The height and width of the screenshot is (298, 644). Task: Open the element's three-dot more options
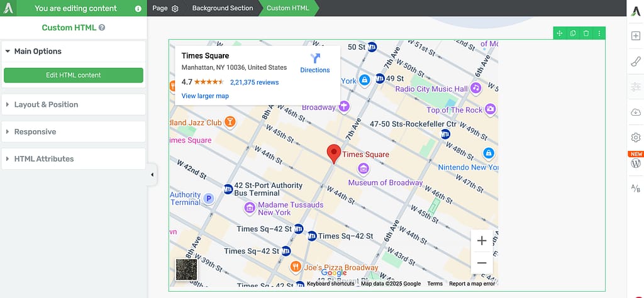point(599,33)
